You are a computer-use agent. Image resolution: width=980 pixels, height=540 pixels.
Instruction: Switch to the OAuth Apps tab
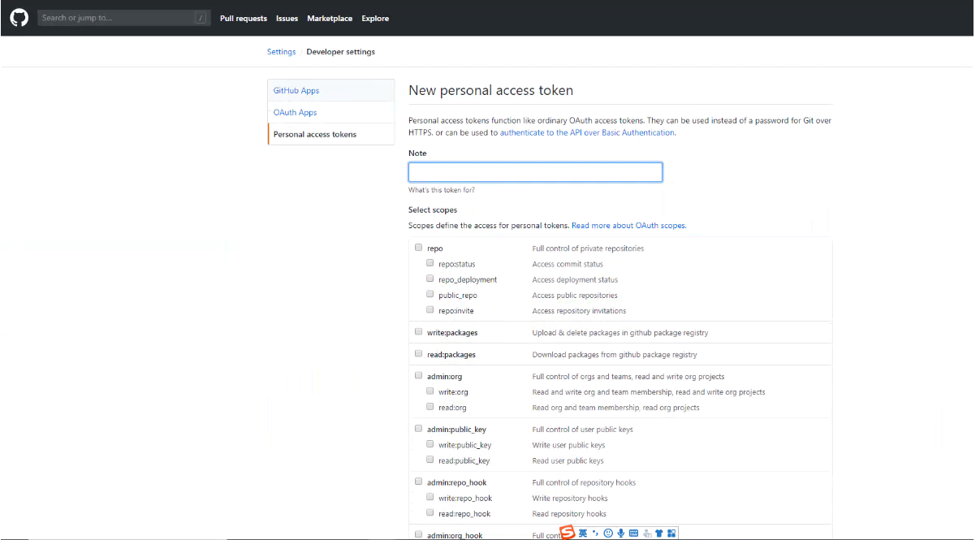coord(296,112)
